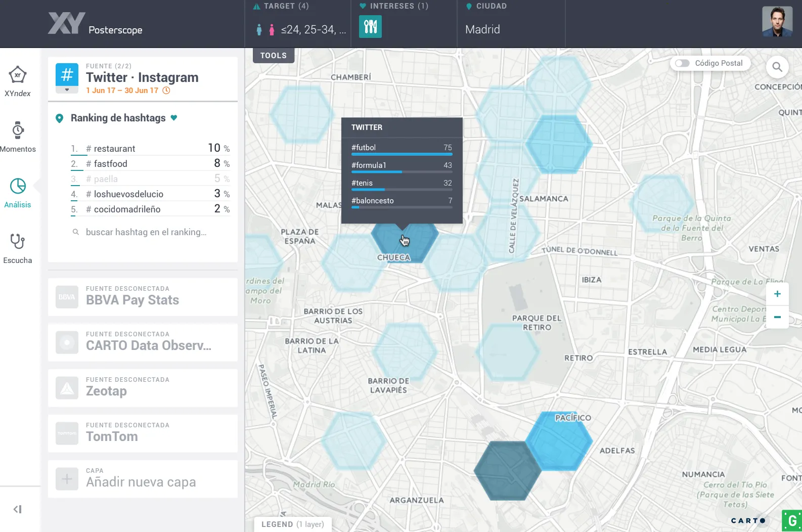Toggle the Código Postal switch

click(x=682, y=63)
